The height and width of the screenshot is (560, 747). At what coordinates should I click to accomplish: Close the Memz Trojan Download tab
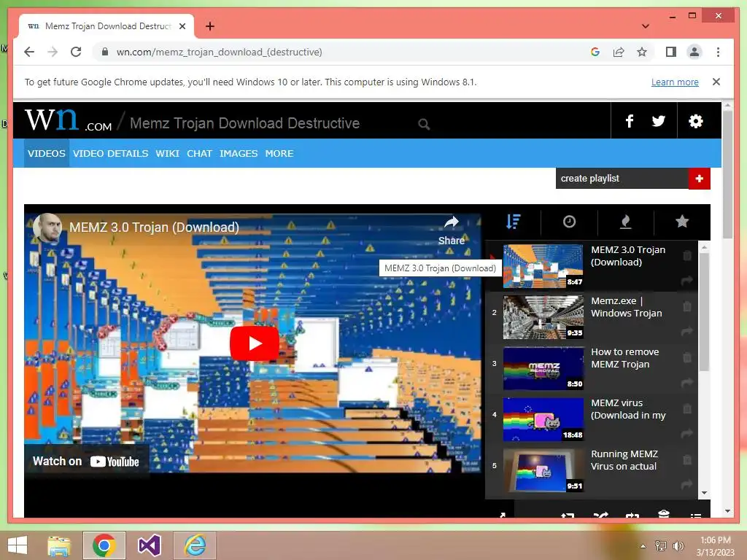point(182,26)
